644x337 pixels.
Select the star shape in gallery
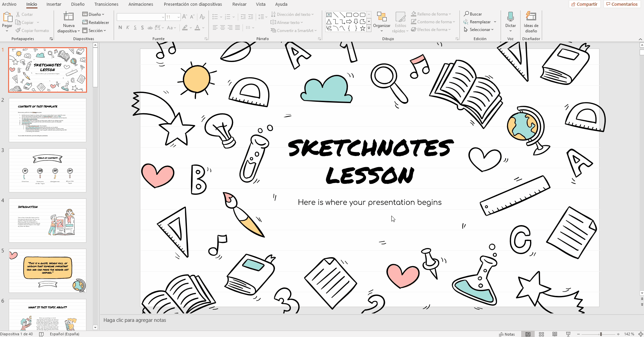363,29
